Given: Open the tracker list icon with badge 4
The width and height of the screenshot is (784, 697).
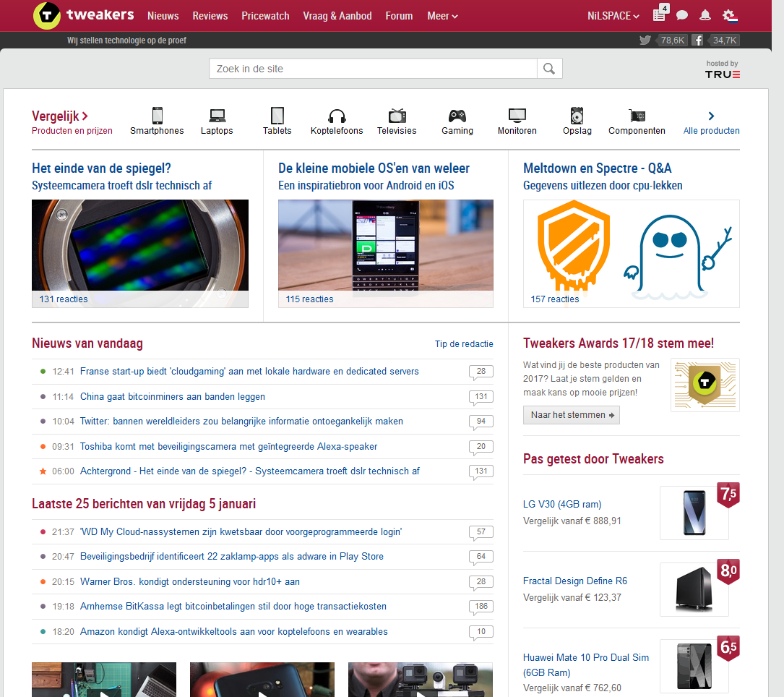Looking at the screenshot, I should coord(660,14).
